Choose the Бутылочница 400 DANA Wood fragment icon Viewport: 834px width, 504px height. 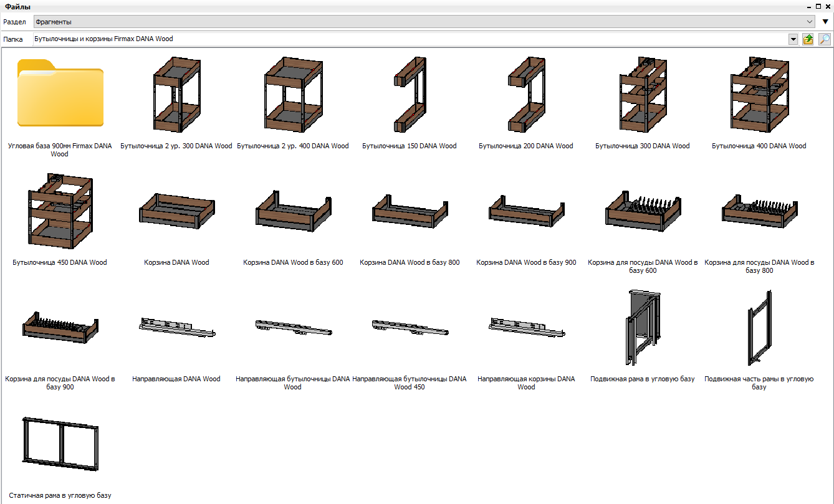[x=759, y=94]
